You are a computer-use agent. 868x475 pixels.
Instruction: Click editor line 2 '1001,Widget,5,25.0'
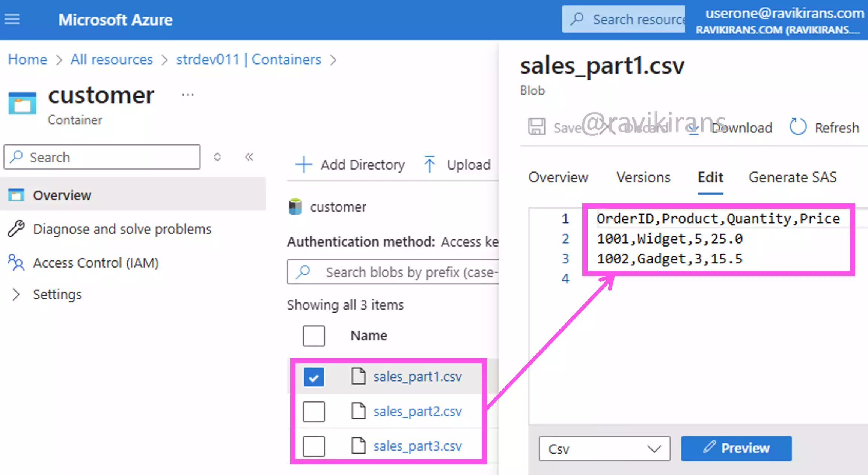coord(669,239)
